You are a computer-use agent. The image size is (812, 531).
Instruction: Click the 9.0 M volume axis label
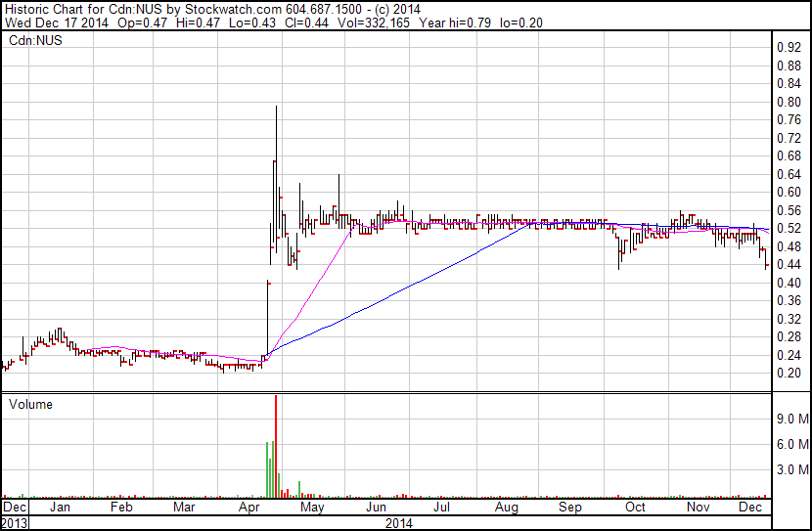point(790,419)
